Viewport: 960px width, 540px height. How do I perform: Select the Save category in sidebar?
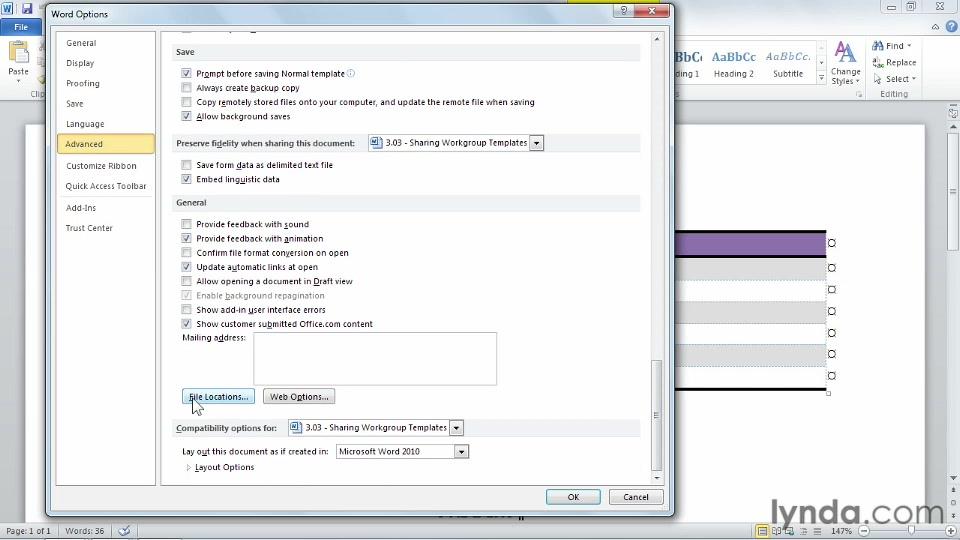point(105,103)
